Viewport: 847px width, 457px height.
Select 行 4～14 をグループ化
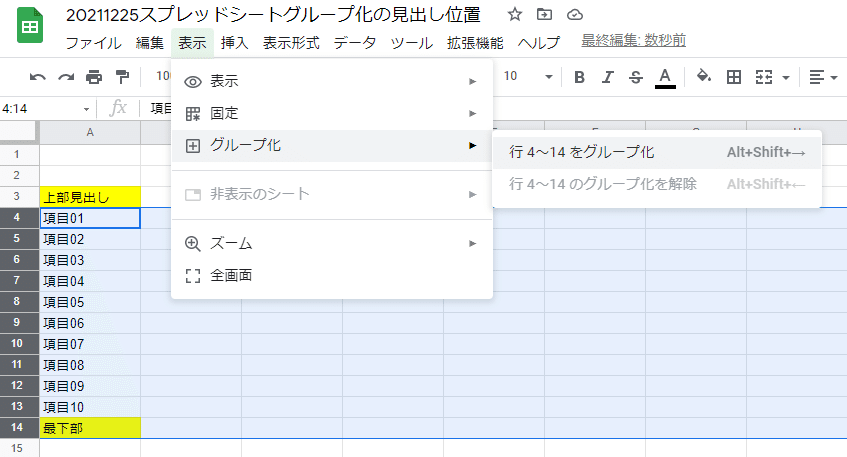pos(657,152)
